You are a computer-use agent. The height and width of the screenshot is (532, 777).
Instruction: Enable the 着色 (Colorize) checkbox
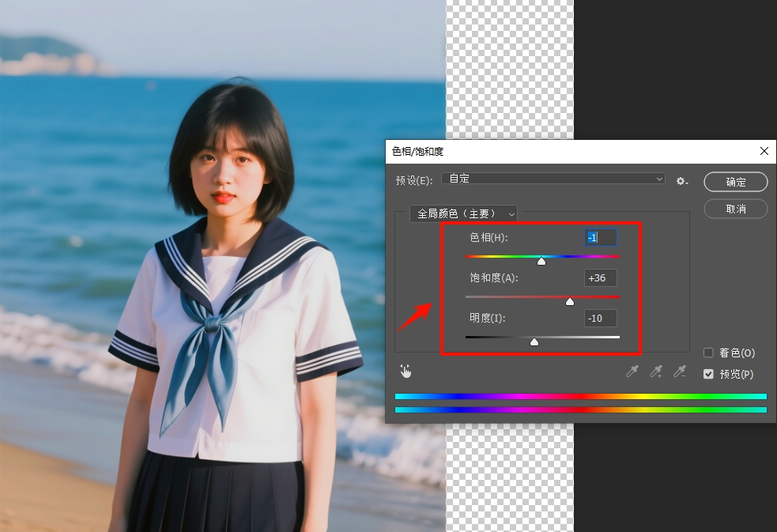[708, 353]
